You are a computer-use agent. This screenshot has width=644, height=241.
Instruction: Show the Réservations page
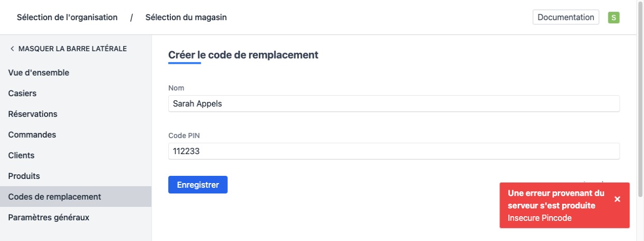click(33, 114)
